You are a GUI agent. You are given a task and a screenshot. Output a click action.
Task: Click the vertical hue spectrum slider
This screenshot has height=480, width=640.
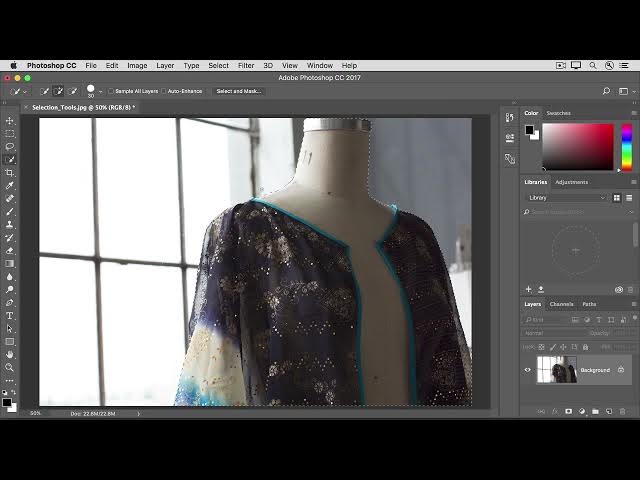(x=627, y=147)
